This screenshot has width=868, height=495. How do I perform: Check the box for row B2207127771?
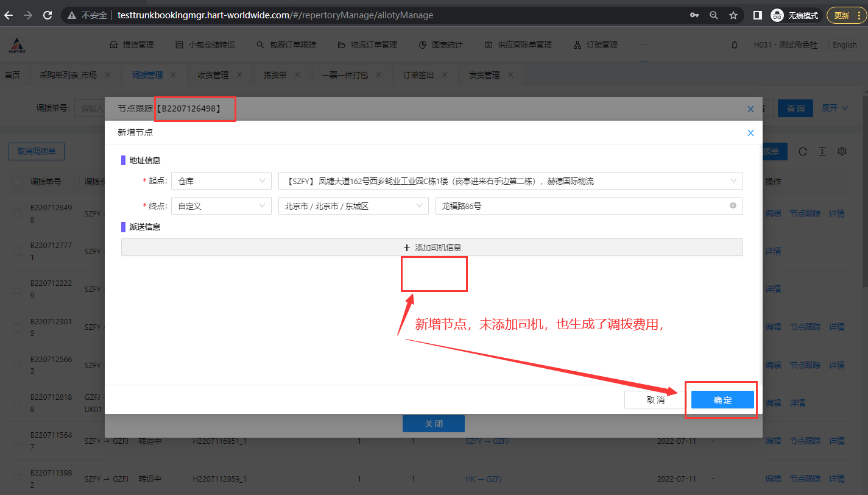pyautogui.click(x=17, y=251)
